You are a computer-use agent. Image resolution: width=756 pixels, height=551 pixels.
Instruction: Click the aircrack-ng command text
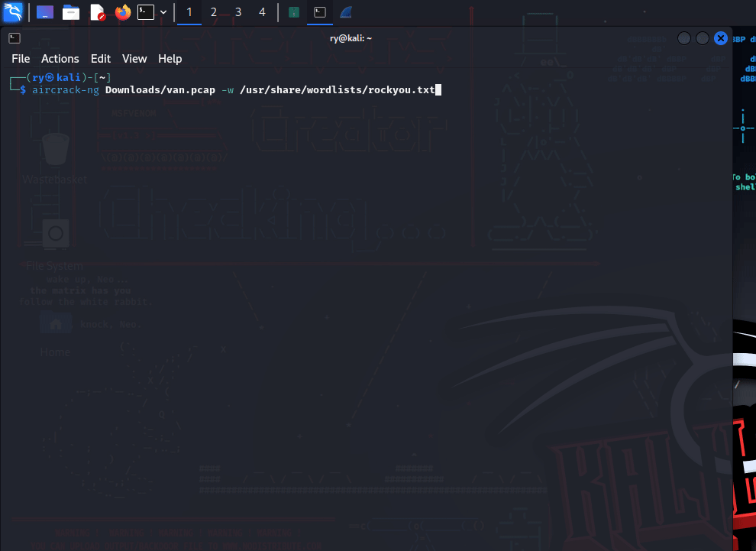tap(66, 90)
